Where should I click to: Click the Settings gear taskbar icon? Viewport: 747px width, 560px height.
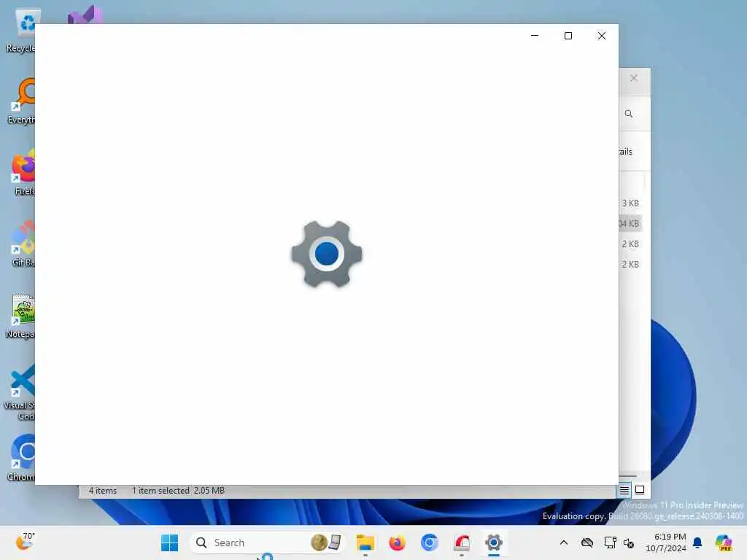[494, 542]
